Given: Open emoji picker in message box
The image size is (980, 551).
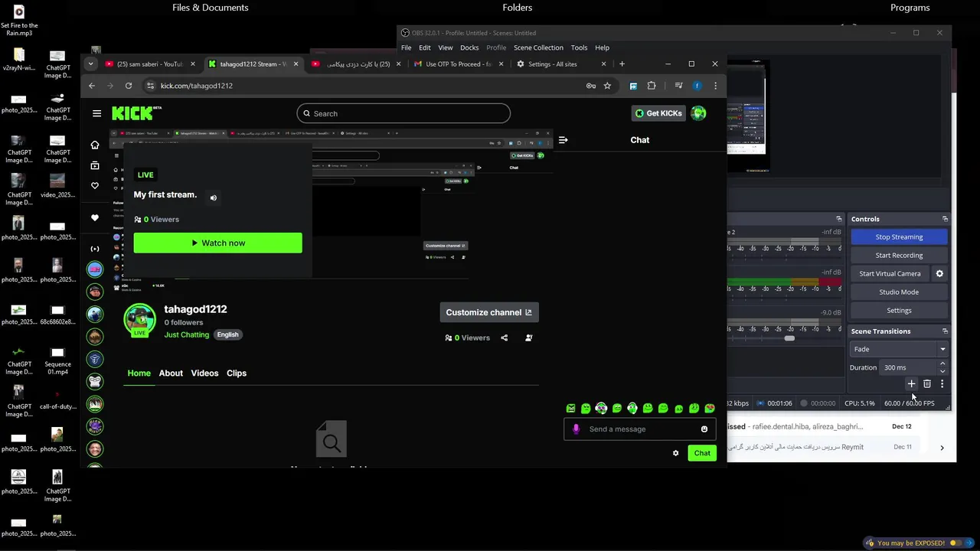Looking at the screenshot, I should pyautogui.click(x=704, y=429).
